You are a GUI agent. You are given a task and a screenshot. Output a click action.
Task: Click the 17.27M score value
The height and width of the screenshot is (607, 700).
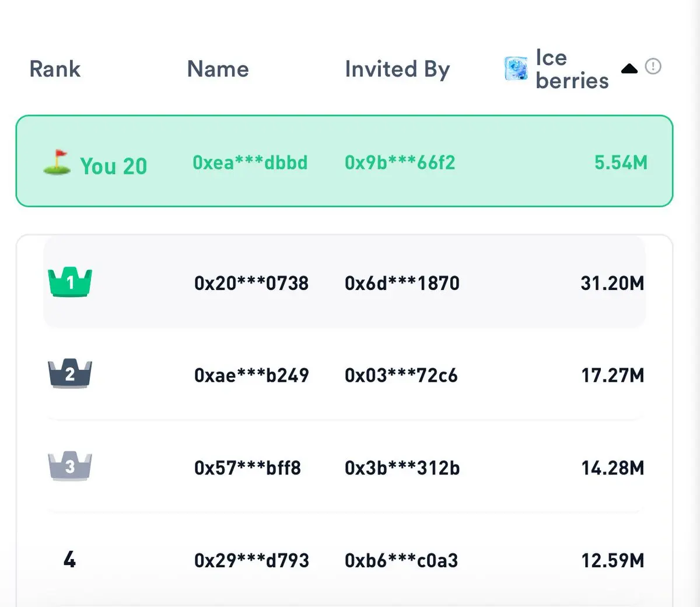(x=612, y=375)
